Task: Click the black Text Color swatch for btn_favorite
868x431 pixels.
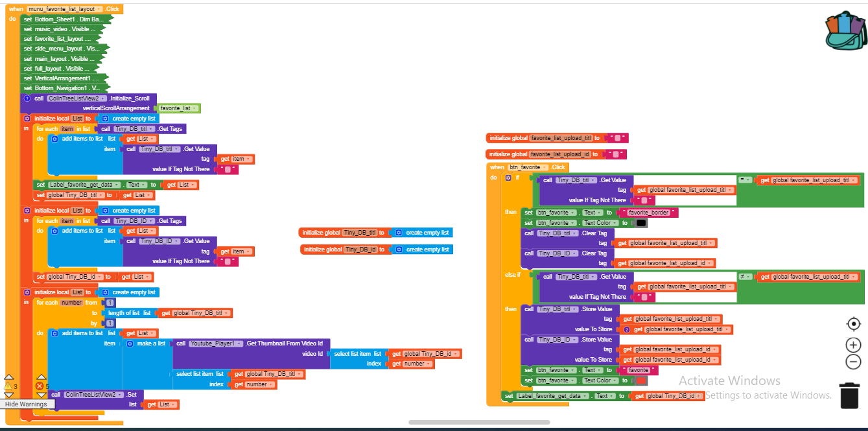Action: (x=640, y=223)
